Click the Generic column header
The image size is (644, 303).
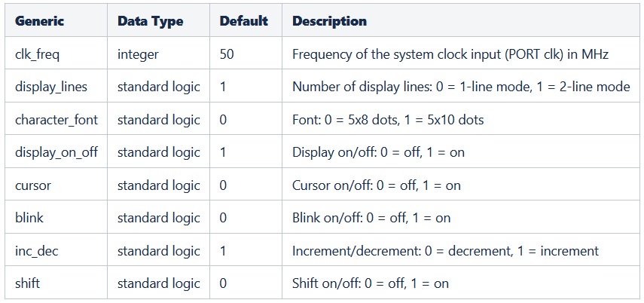(39, 21)
